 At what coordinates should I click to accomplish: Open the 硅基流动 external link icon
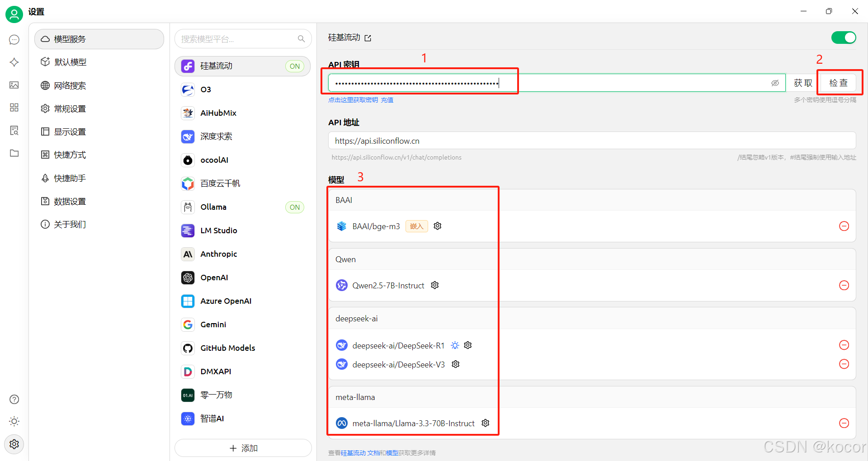point(368,38)
